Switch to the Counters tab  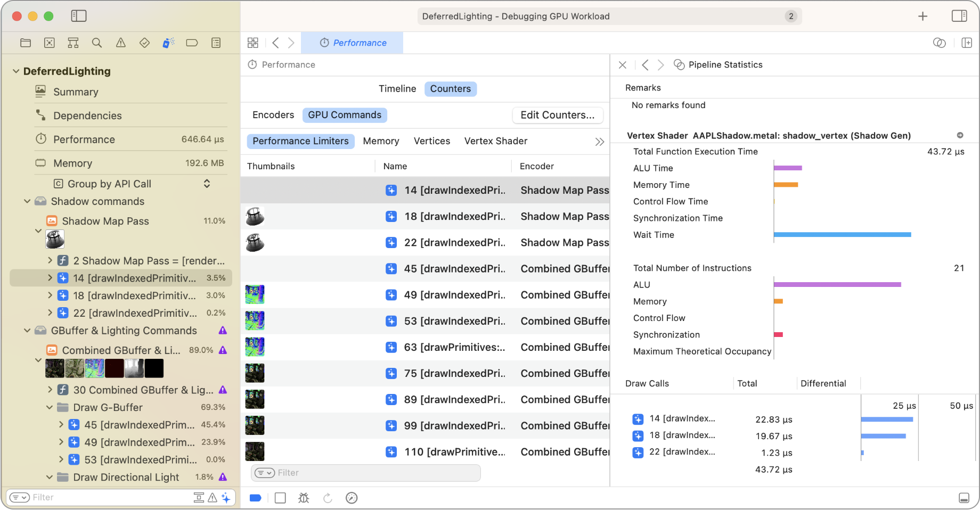click(x=450, y=89)
